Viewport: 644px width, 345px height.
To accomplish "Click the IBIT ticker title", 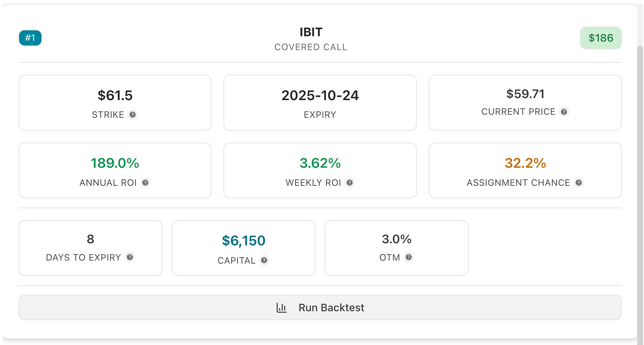I will point(311,32).
